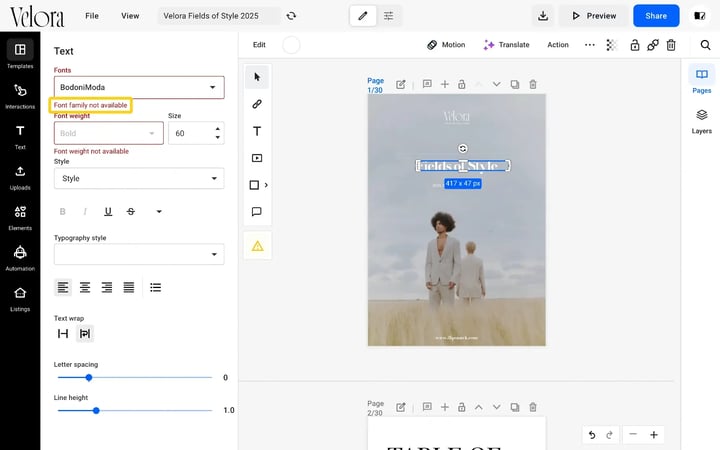This screenshot has height=450, width=720.
Task: Toggle italic formatting
Action: pyautogui.click(x=85, y=212)
